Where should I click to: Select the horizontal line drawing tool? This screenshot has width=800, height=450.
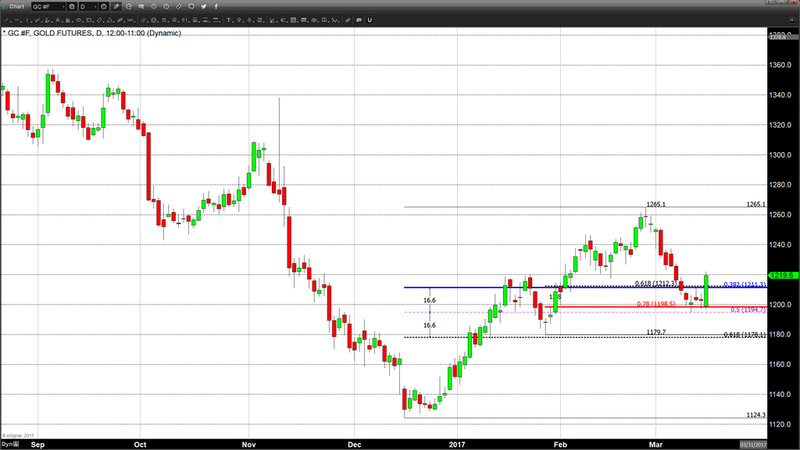click(x=17, y=20)
